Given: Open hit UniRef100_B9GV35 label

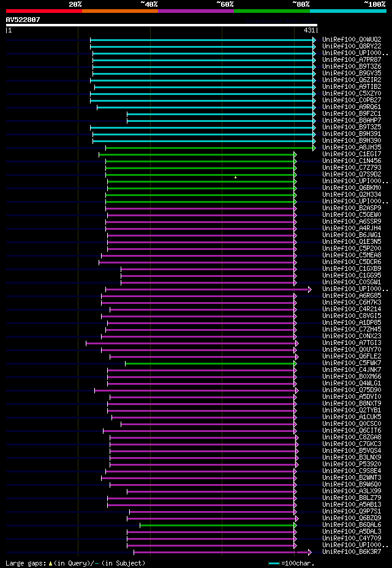Looking at the screenshot, I should click(352, 74).
